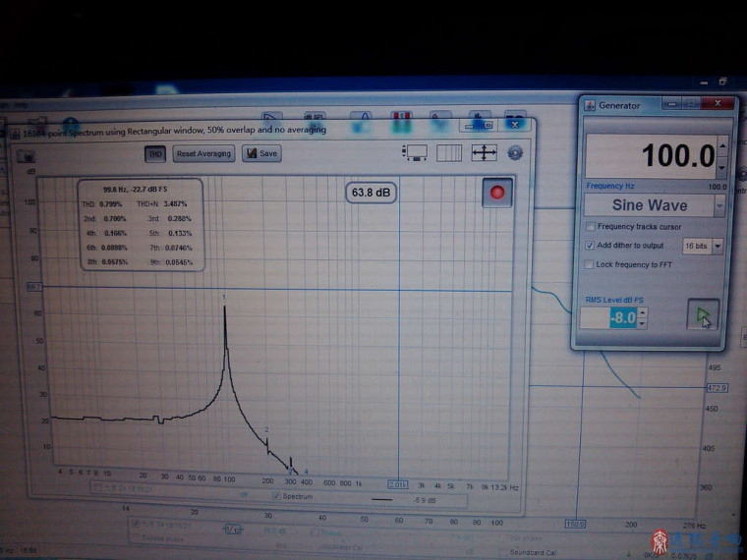Enable Frequency tracks cursor checkbox
747x560 pixels.
click(591, 226)
